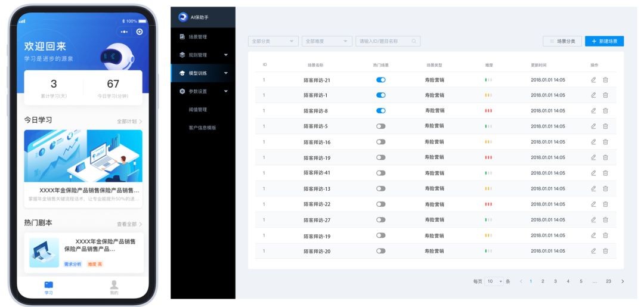Collapse the 参数设置 submenu arrow
Screen dimensions: 644x307
tap(226, 92)
